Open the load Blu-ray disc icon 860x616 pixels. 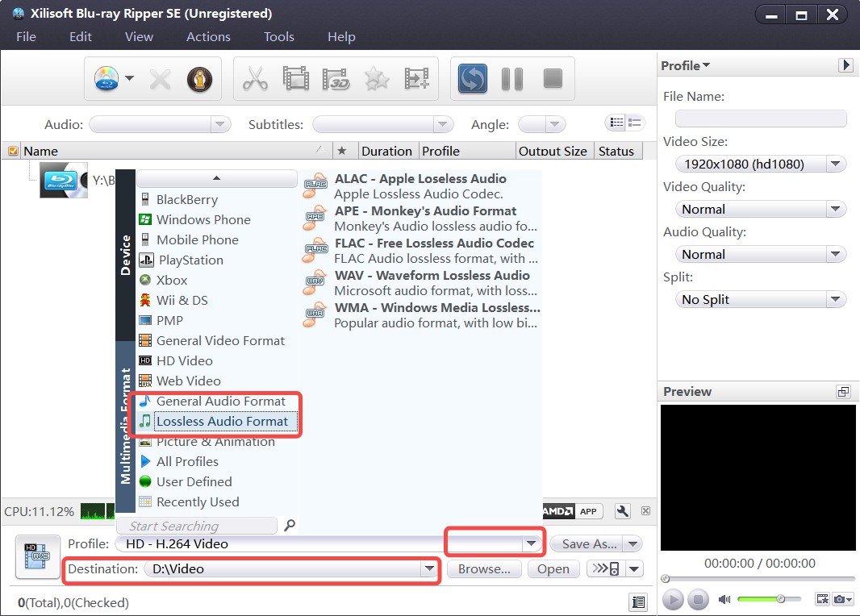coord(106,79)
